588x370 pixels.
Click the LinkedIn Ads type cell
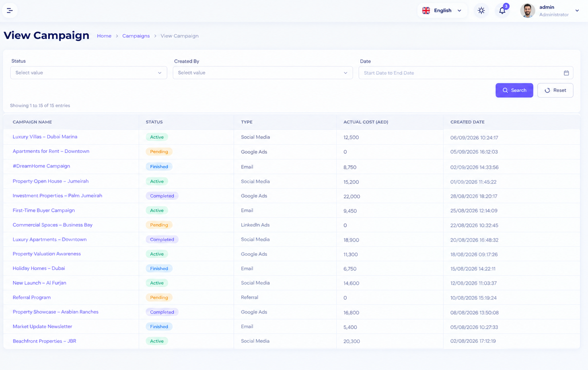tap(255, 225)
